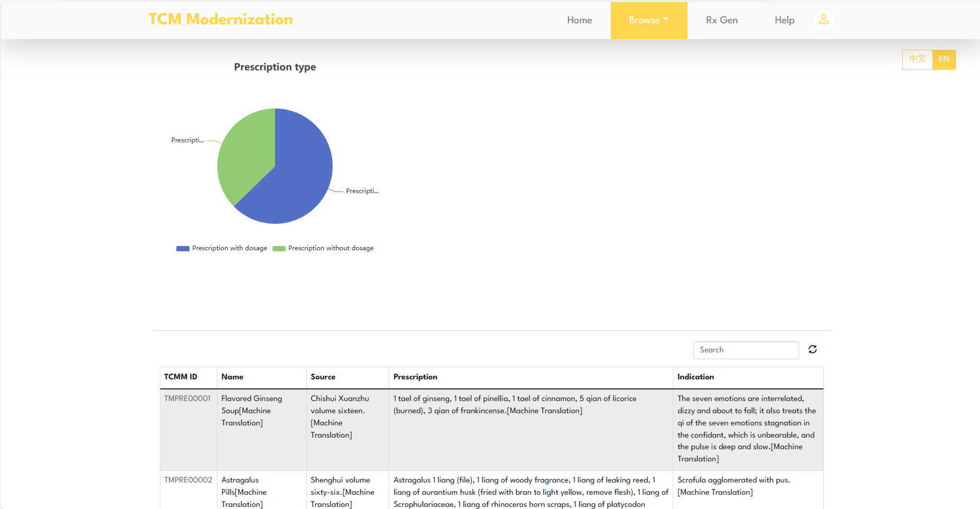Go to the Rx Gen page
This screenshot has width=980, height=509.
click(721, 20)
